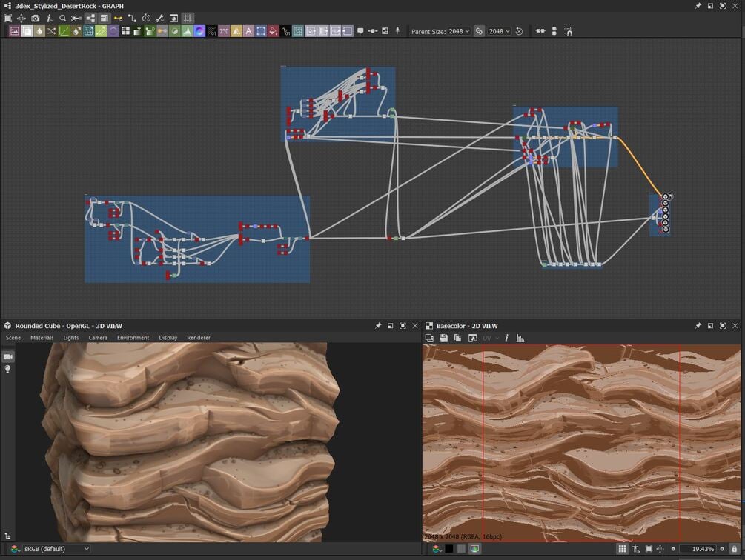Click the Display menu in 3D view
This screenshot has width=745, height=560.
click(168, 338)
